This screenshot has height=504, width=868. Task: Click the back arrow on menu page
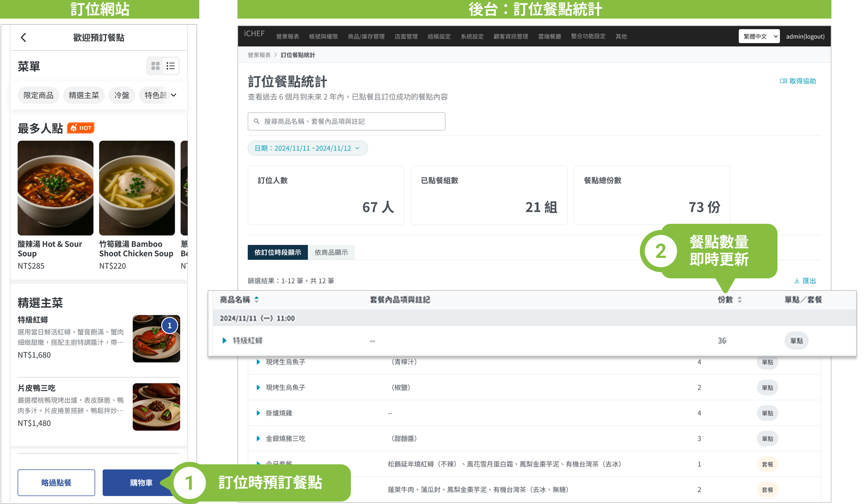click(x=24, y=37)
